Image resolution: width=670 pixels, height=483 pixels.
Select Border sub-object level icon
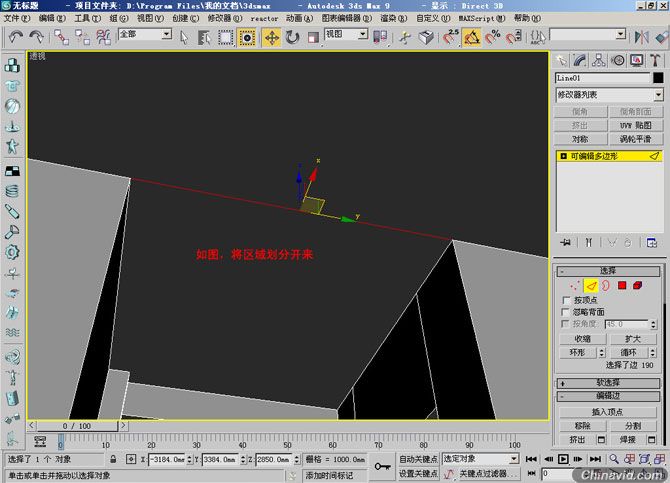[x=606, y=285]
